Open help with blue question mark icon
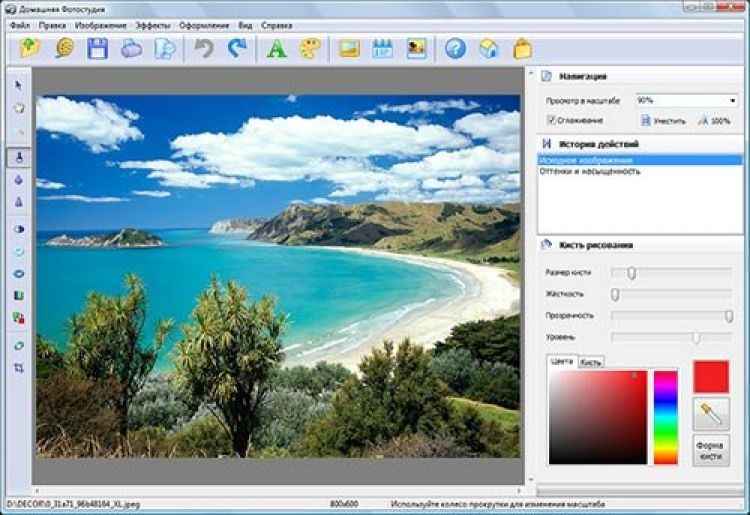Viewport: 750px width, 515px height. tap(455, 48)
